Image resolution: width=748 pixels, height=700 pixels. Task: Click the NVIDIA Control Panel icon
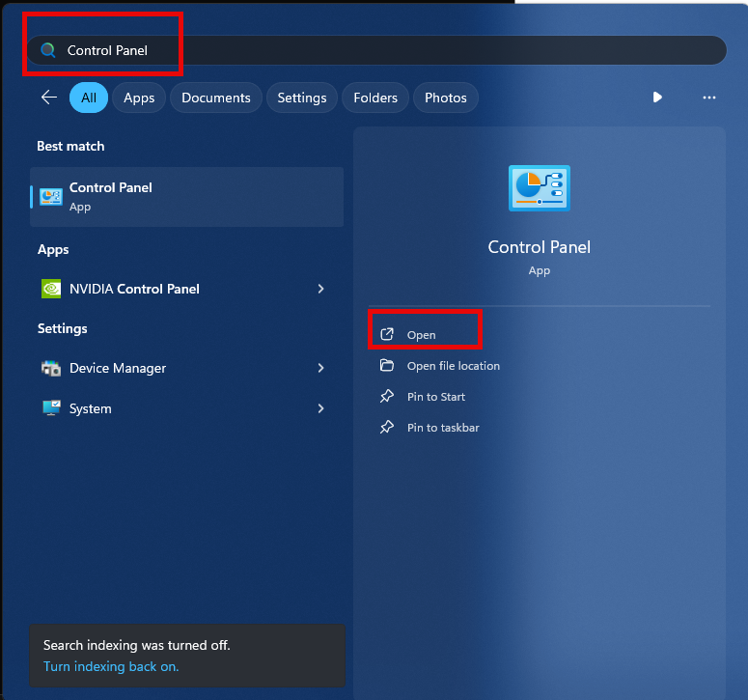click(51, 289)
